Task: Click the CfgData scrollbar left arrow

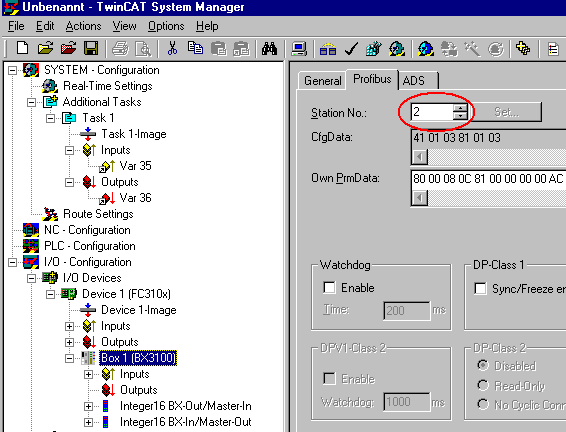Action: (x=419, y=157)
